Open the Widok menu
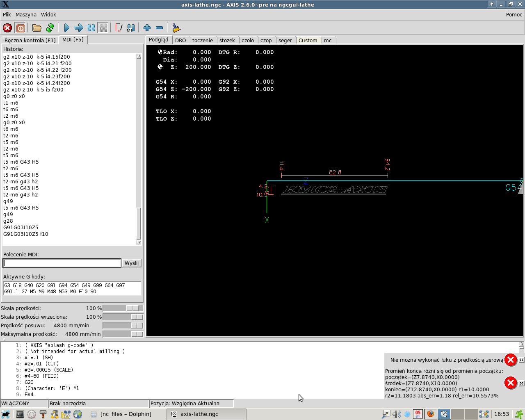 pyautogui.click(x=48, y=14)
